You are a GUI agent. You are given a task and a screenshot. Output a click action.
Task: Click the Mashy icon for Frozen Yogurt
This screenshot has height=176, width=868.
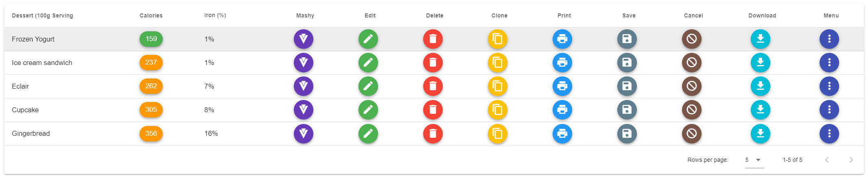pos(304,39)
